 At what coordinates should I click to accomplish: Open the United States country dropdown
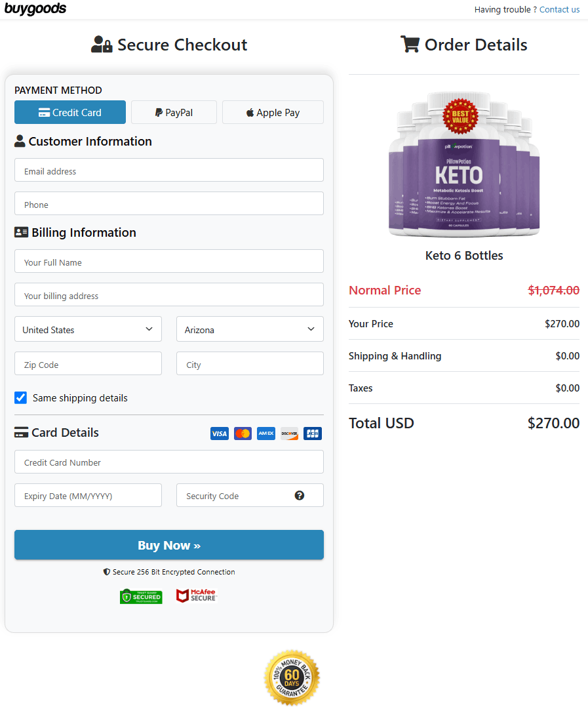point(88,329)
